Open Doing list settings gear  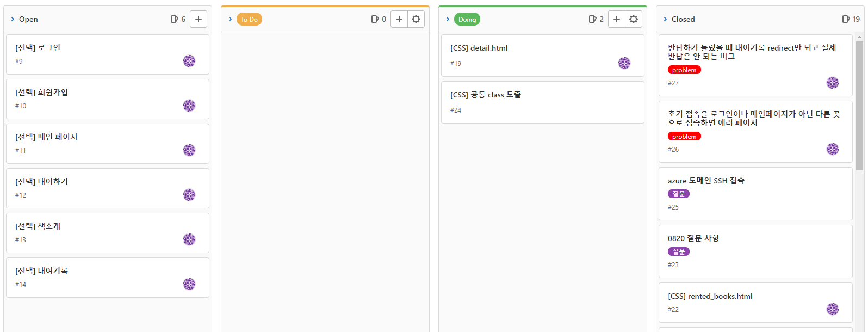tap(634, 19)
